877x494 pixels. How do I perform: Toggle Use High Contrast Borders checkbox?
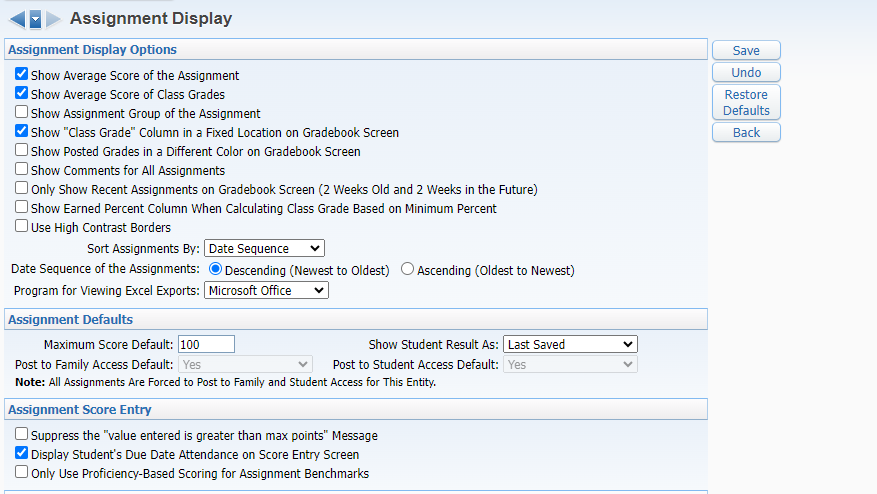point(22,227)
